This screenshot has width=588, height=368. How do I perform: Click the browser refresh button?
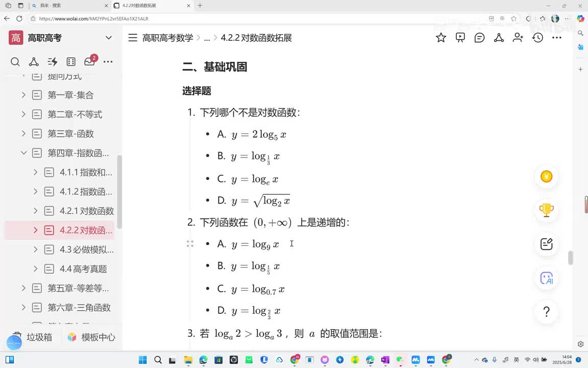tap(19, 18)
